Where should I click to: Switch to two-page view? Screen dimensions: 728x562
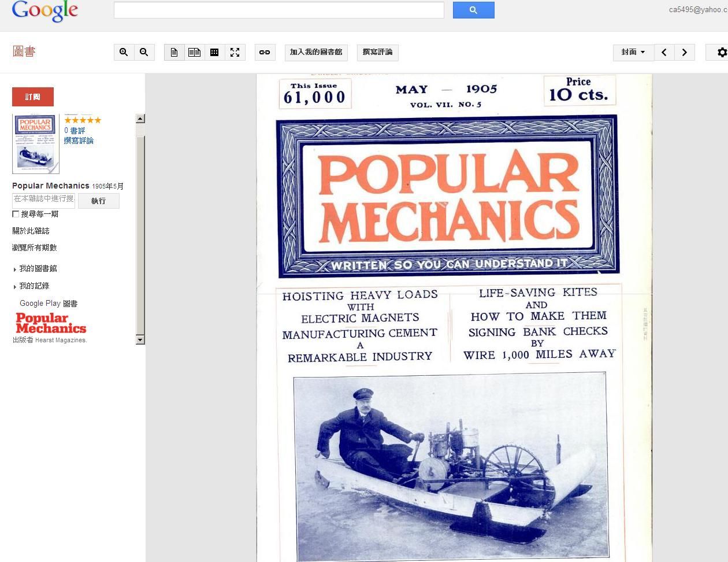point(194,52)
